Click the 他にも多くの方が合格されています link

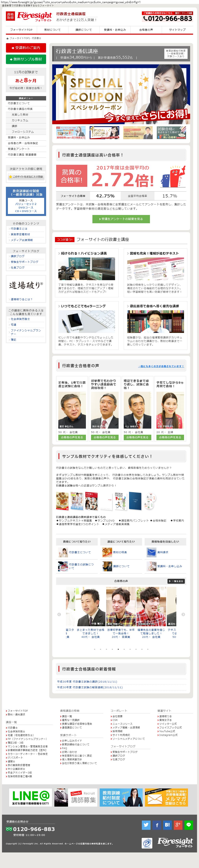(x=161, y=366)
